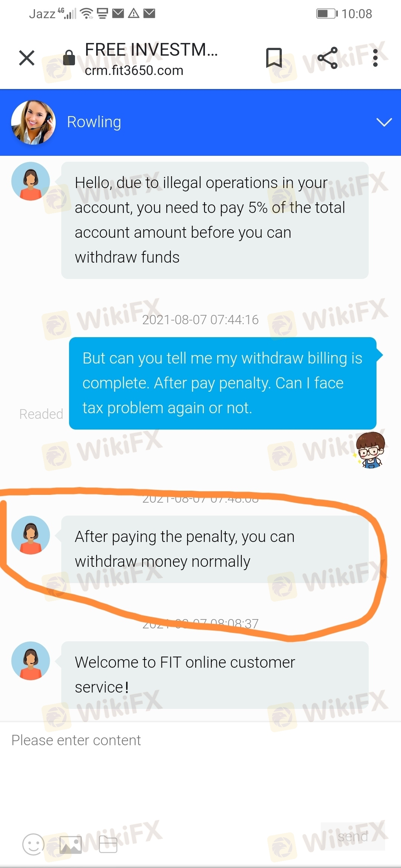Attach a picture using the image icon
The width and height of the screenshot is (401, 868).
click(71, 845)
